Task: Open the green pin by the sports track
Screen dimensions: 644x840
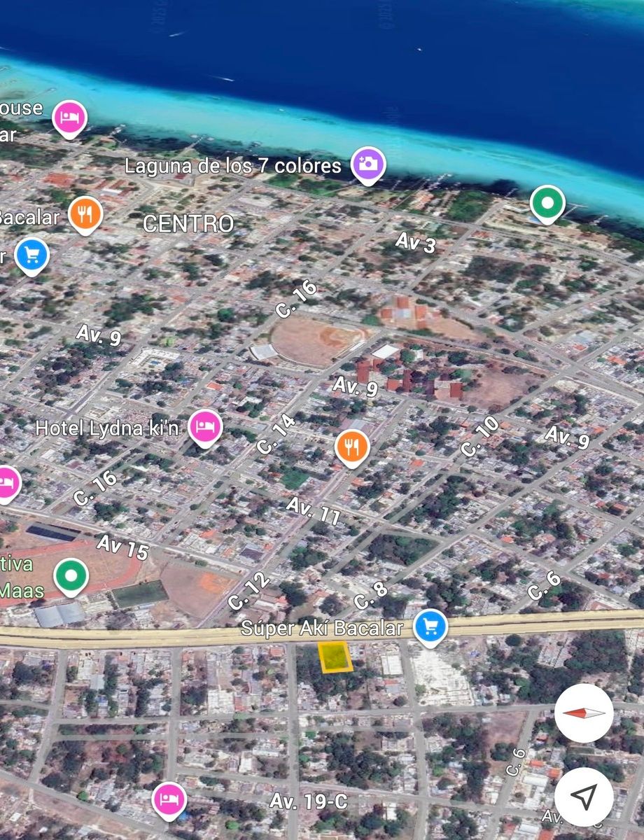Action: point(71,576)
